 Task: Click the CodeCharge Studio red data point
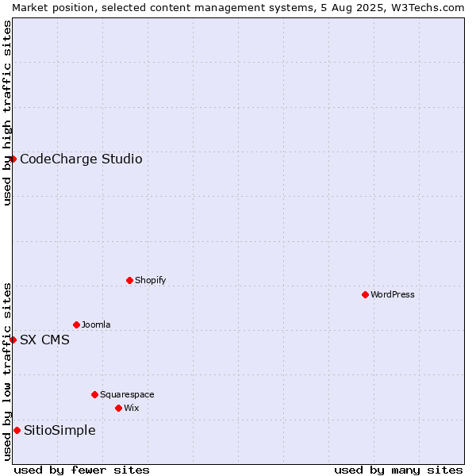(x=13, y=159)
